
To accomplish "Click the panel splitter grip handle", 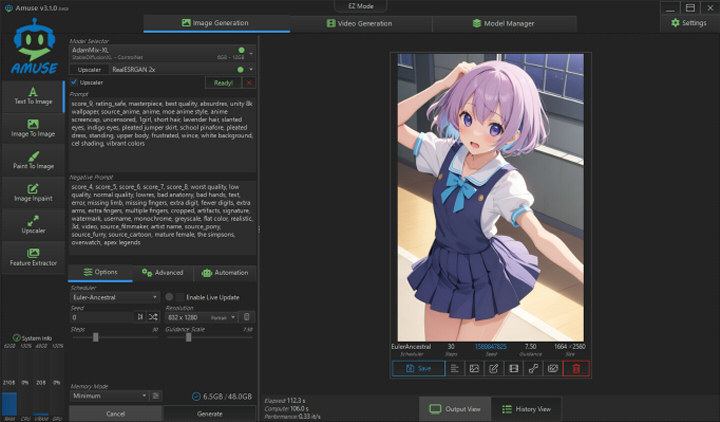I will (x=259, y=230).
